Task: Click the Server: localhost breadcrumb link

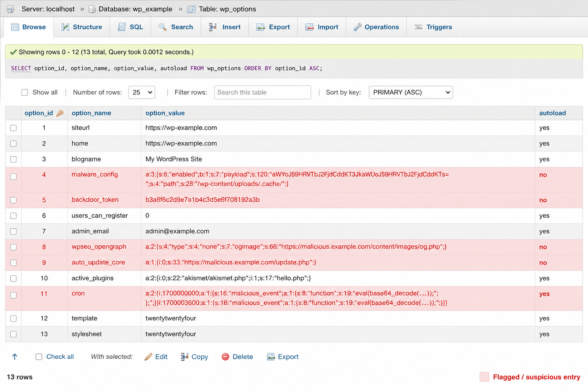Action: pyautogui.click(x=48, y=9)
